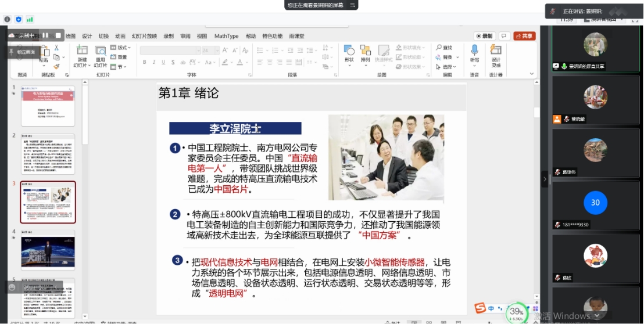This screenshot has height=324, width=644.
Task: Click the Format Painter brush icon
Action: coord(56,66)
